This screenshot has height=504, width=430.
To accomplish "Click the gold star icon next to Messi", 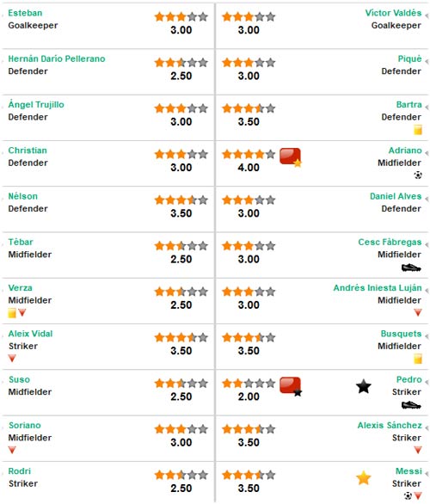I will coord(364,477).
